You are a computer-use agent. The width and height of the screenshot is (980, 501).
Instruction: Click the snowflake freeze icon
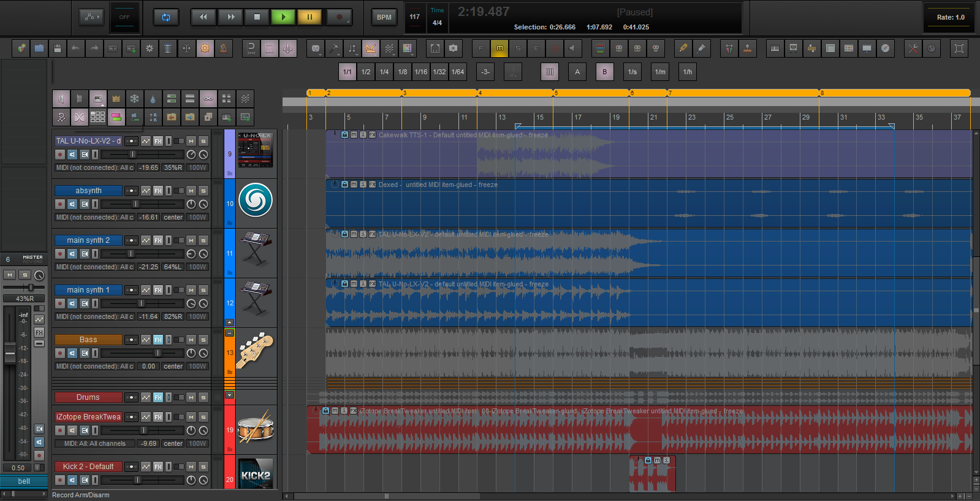click(134, 99)
